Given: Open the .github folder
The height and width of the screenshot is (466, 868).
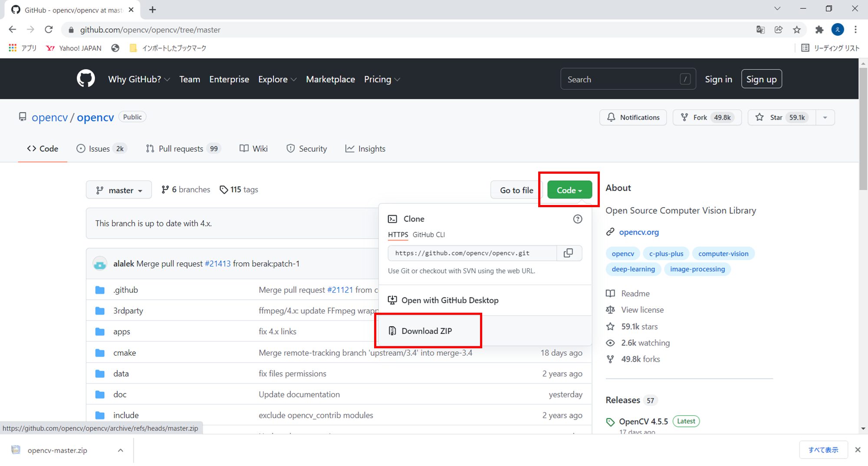Looking at the screenshot, I should click(x=125, y=290).
